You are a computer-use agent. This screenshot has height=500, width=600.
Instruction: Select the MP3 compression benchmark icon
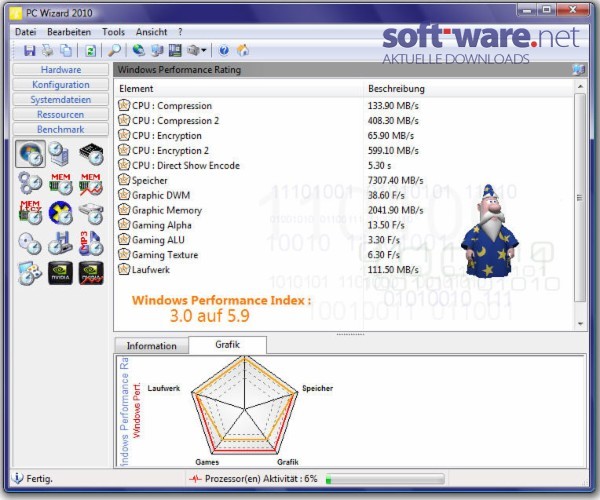point(91,243)
